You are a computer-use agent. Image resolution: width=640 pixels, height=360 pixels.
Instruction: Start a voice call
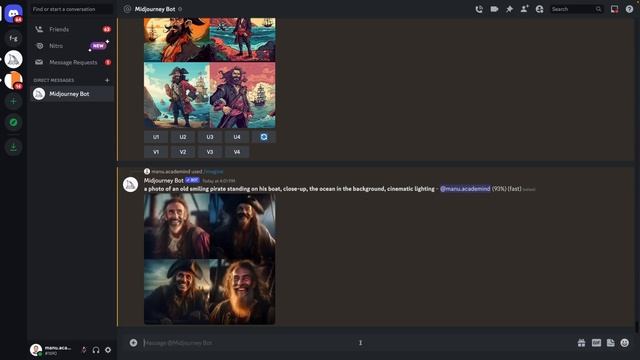tap(479, 9)
